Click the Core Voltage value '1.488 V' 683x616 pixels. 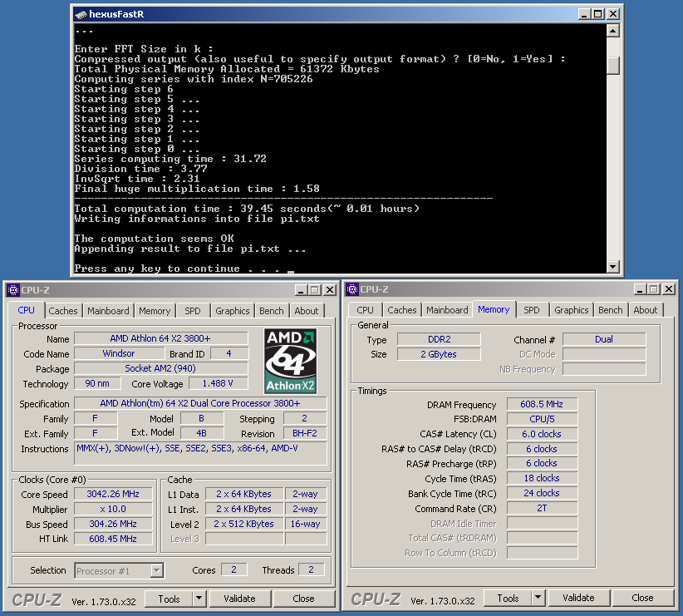(x=218, y=383)
